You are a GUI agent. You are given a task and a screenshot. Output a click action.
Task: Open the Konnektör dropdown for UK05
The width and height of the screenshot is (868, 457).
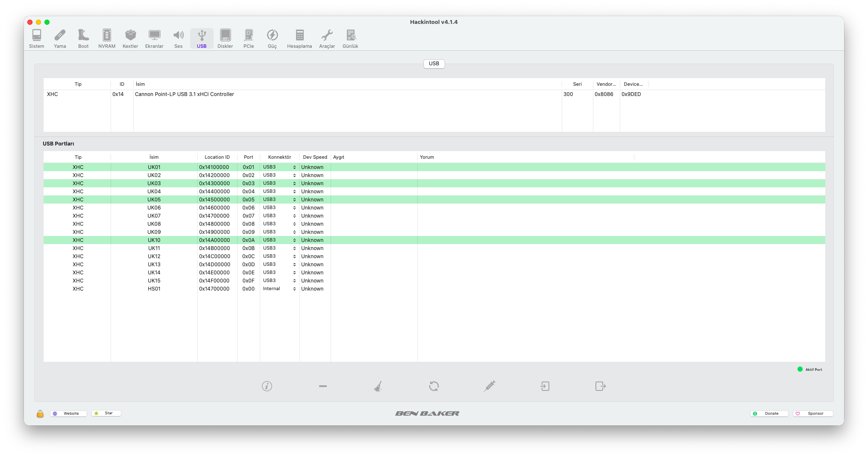pyautogui.click(x=279, y=200)
